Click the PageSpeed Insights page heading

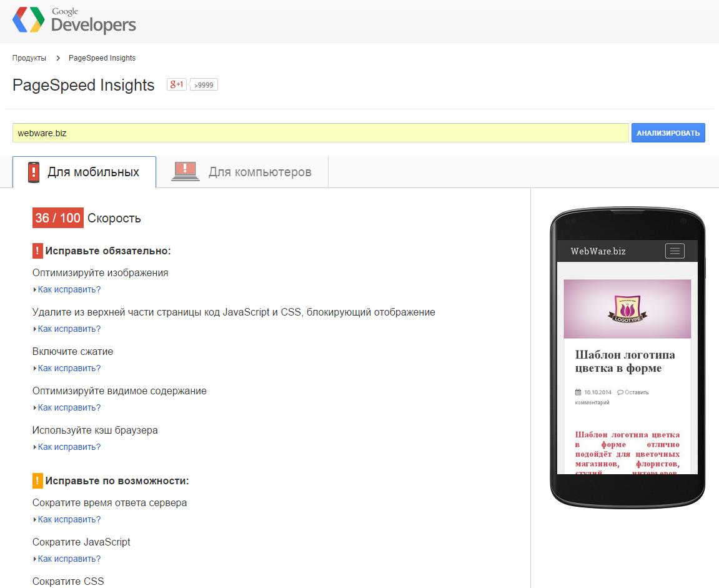point(84,86)
